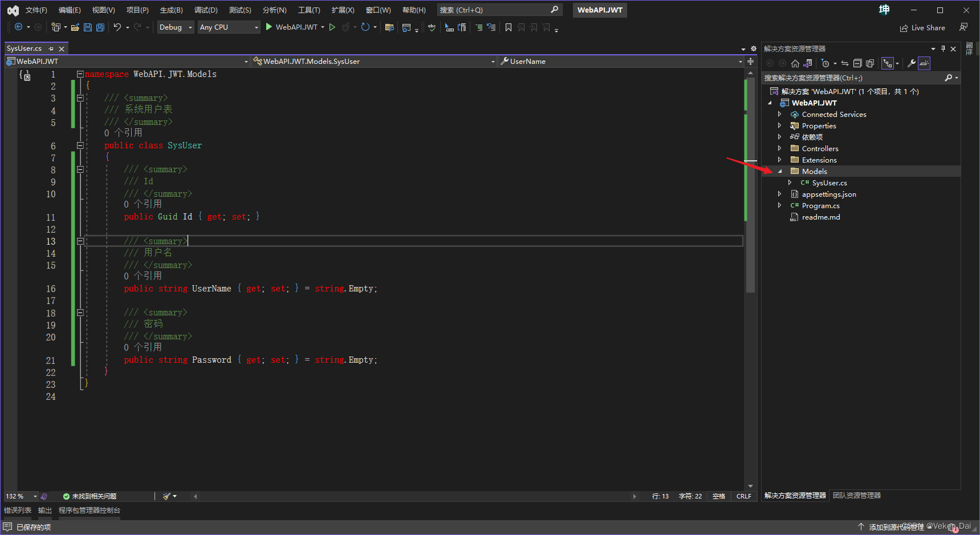Adjust the 132% editor zoom control

tap(16, 496)
